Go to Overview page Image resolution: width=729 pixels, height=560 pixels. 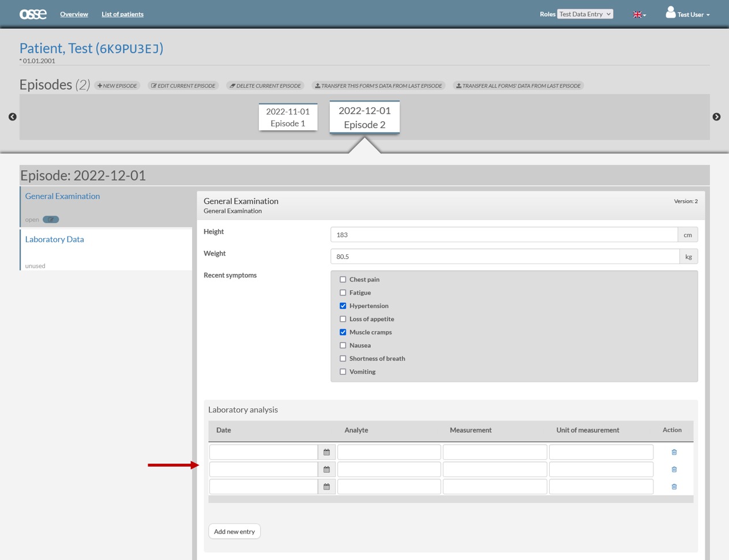74,14
